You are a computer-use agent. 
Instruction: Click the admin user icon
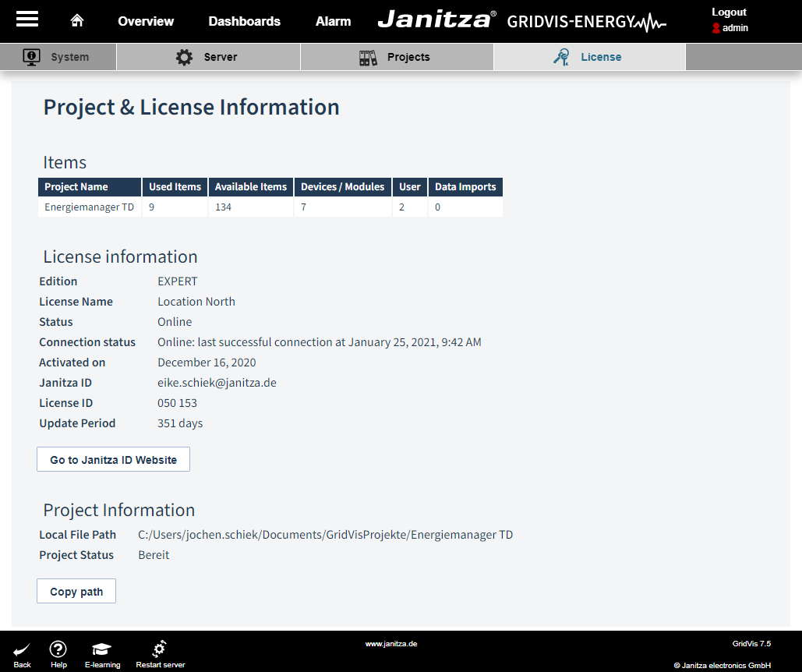(x=715, y=29)
